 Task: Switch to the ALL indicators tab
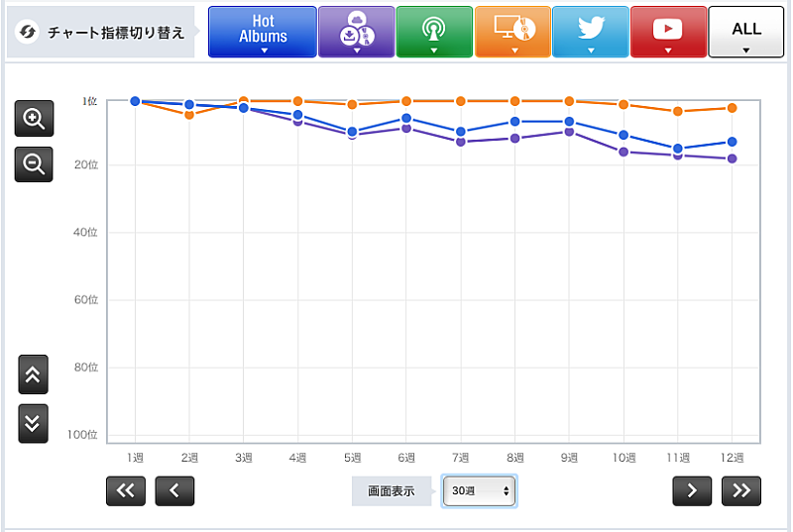pos(746,32)
